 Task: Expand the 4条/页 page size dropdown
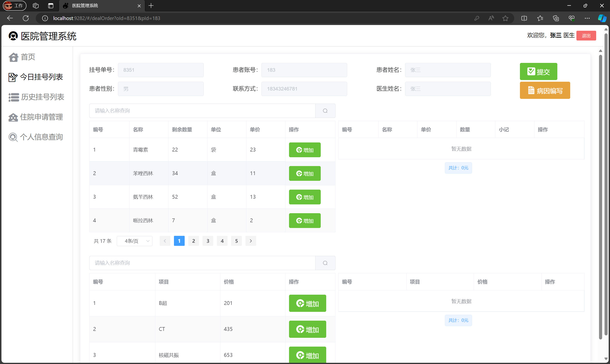pos(134,241)
